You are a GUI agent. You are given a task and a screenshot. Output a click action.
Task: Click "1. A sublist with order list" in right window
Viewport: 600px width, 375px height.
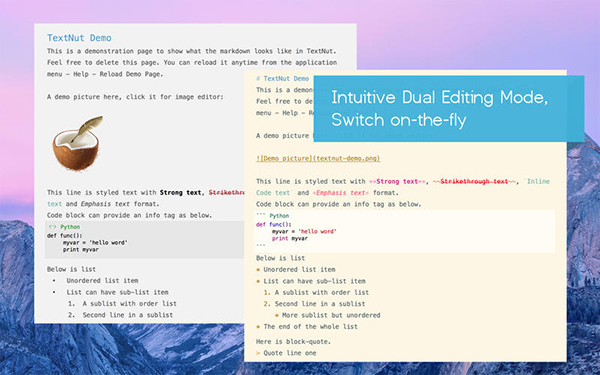[x=316, y=293]
